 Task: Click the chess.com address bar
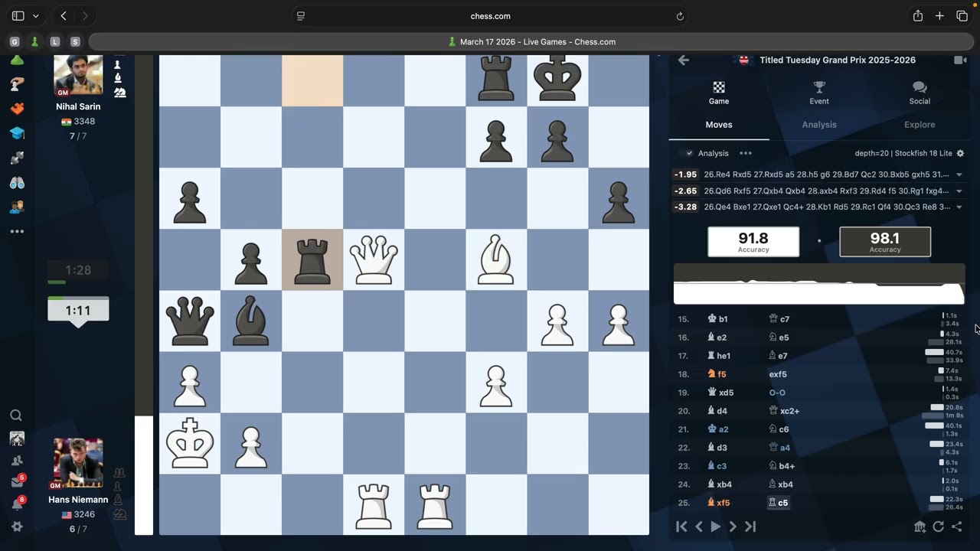point(490,16)
